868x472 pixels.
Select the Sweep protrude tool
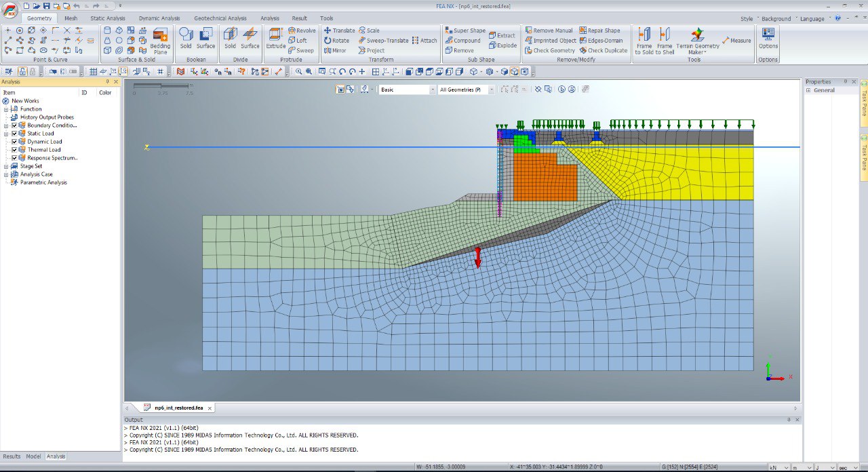pos(301,50)
